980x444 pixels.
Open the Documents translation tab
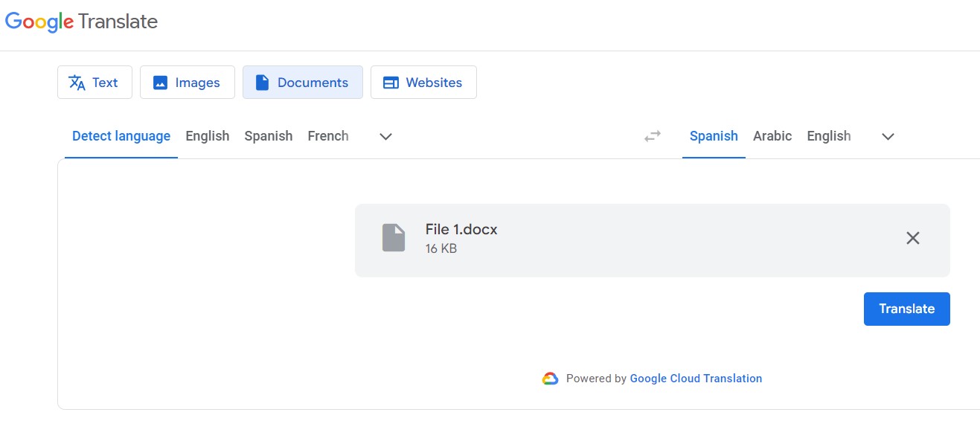tap(302, 83)
